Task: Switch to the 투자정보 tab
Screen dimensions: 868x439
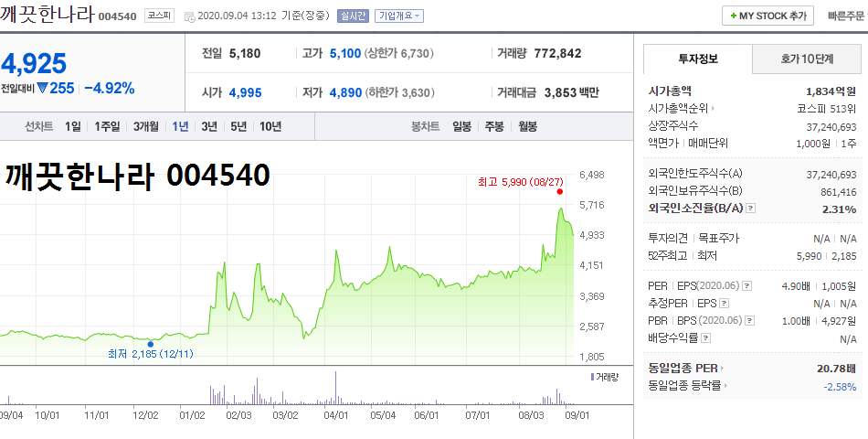Action: 698,59
